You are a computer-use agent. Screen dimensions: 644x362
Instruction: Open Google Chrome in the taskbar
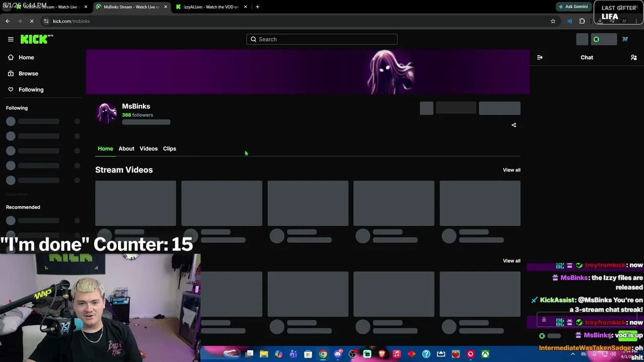[x=323, y=354]
